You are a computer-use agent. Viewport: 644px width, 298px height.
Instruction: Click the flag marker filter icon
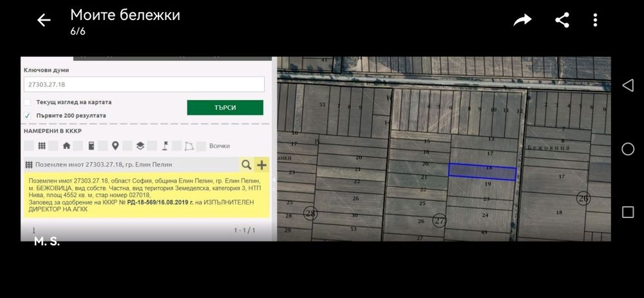[x=165, y=146]
